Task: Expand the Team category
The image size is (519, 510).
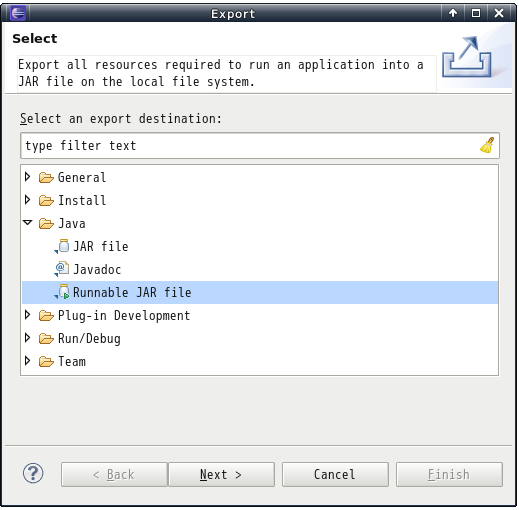Action: tap(28, 361)
